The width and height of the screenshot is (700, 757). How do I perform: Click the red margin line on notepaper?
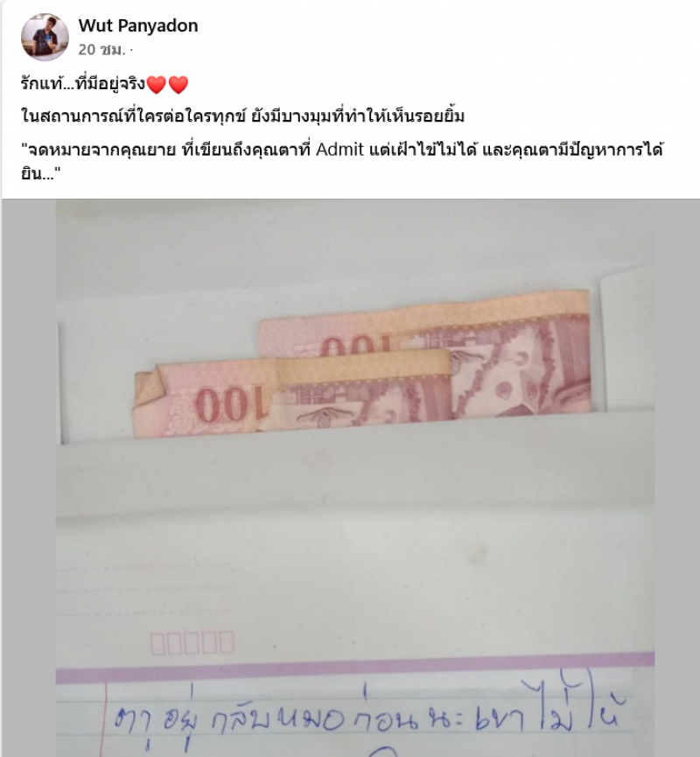click(x=104, y=719)
